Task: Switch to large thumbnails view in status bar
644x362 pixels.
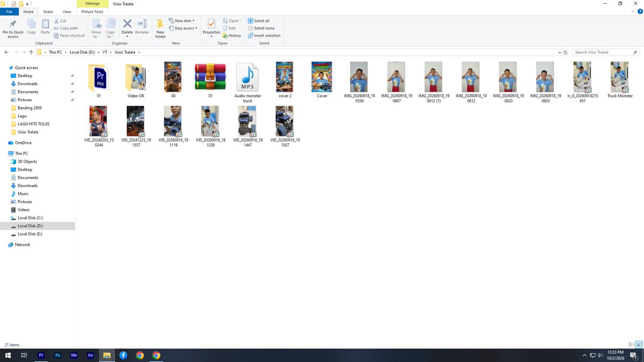Action: tap(638, 344)
